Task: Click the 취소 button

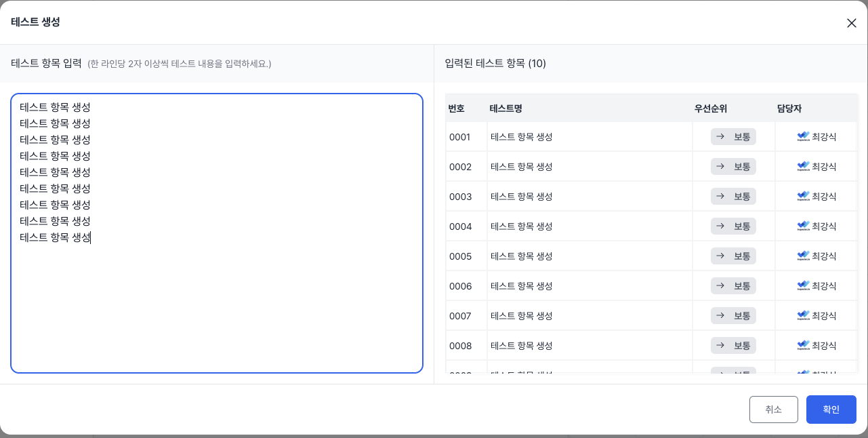Action: click(773, 410)
